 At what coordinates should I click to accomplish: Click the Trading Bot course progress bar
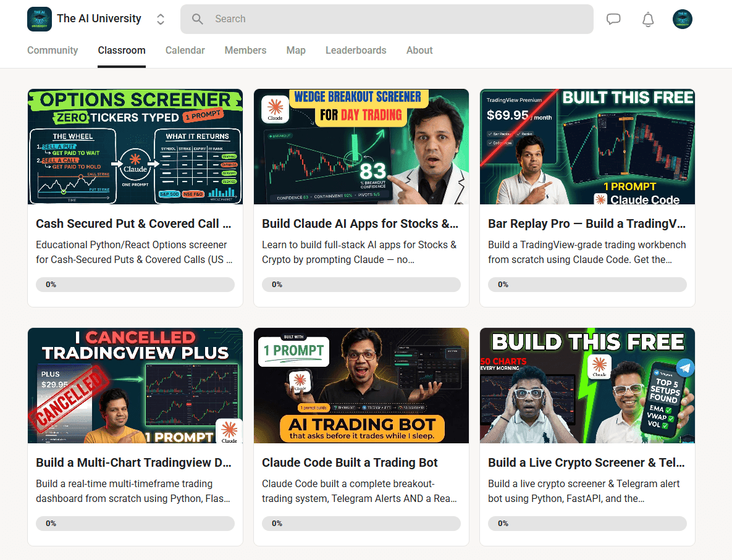pyautogui.click(x=361, y=524)
